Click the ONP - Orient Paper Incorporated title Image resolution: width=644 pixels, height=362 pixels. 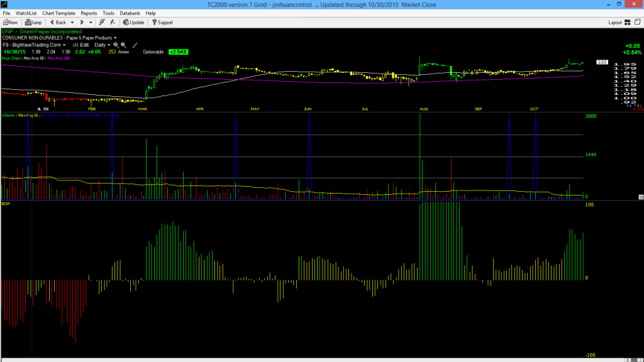point(42,31)
